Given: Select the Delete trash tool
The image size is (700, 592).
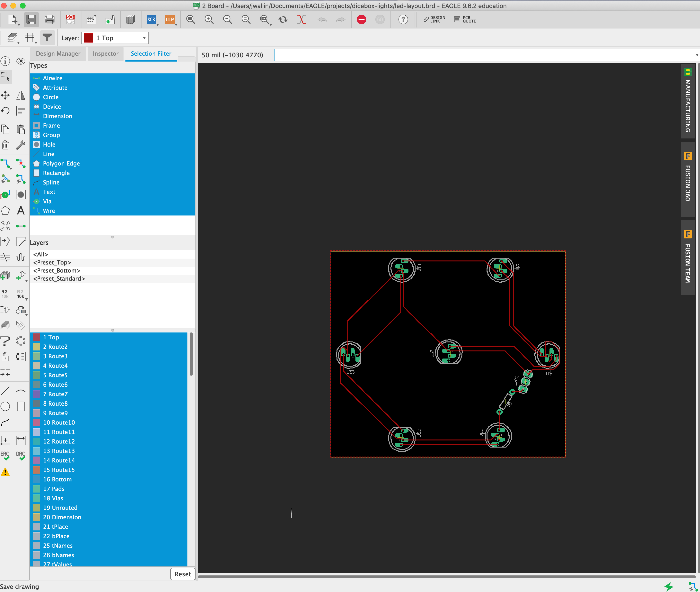Looking at the screenshot, I should point(5,145).
